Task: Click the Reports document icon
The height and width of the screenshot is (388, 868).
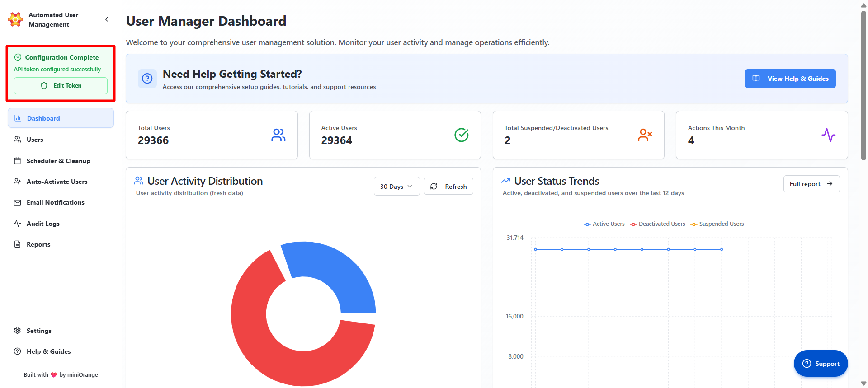Action: coord(18,244)
